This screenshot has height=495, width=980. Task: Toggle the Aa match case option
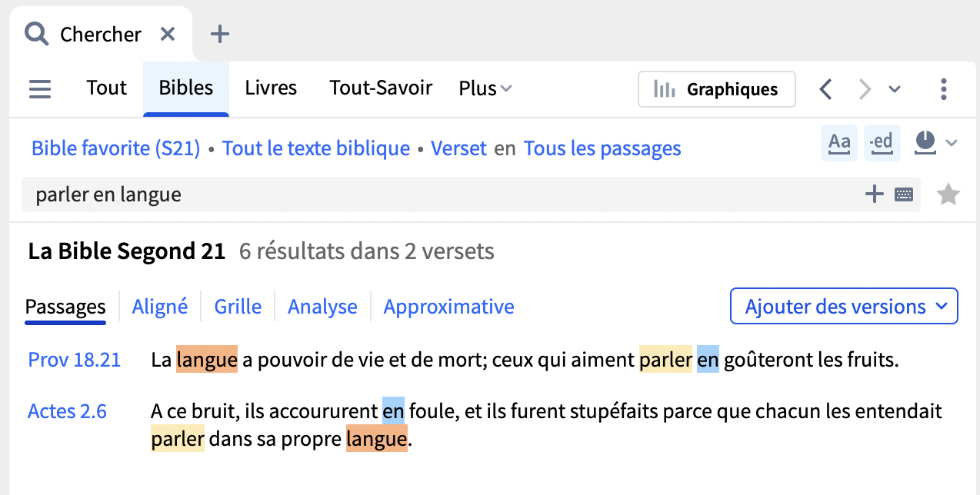click(839, 143)
